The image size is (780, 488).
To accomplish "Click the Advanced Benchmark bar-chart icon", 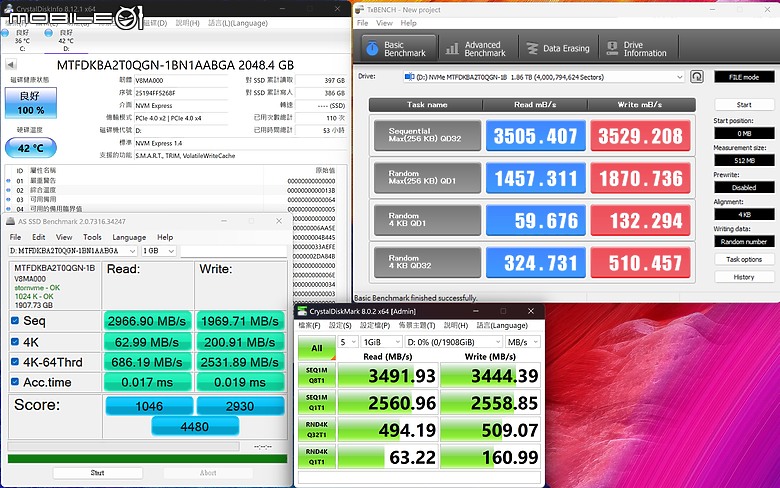I will 452,49.
